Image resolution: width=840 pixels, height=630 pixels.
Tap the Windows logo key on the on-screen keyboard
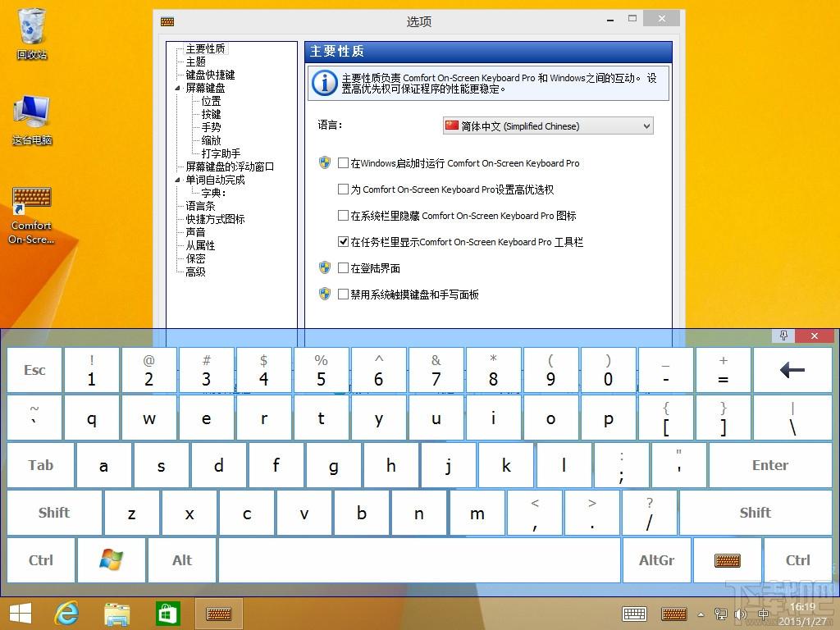coord(112,559)
